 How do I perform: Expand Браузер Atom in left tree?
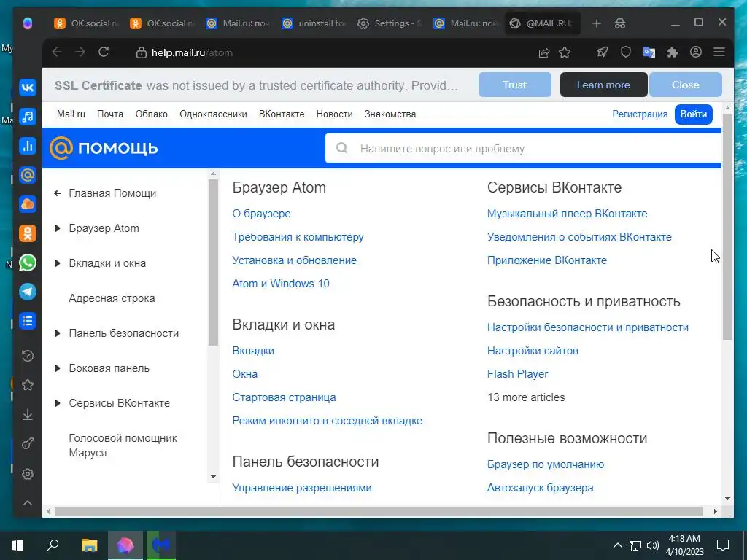pyautogui.click(x=57, y=228)
